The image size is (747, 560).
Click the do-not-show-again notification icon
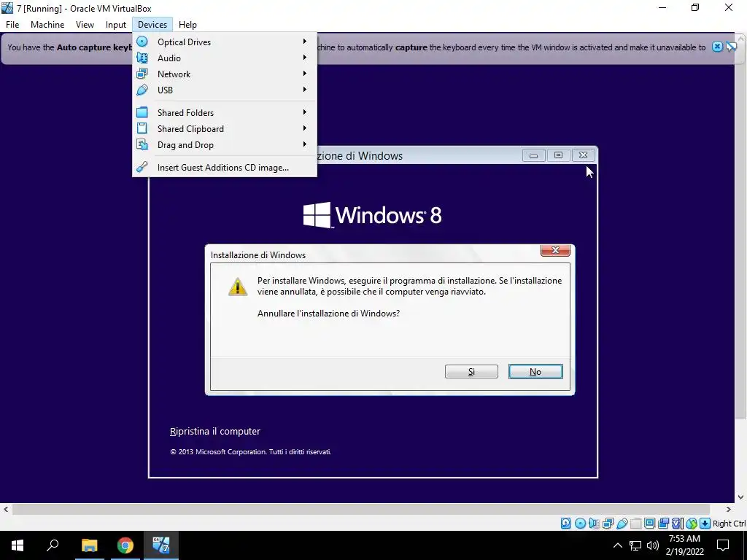tap(731, 47)
